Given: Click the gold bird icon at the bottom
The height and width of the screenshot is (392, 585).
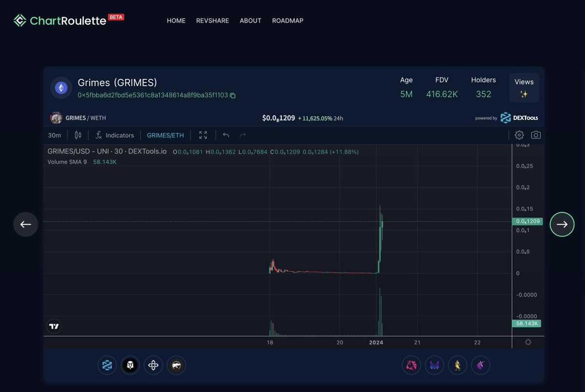Looking at the screenshot, I should click(176, 365).
